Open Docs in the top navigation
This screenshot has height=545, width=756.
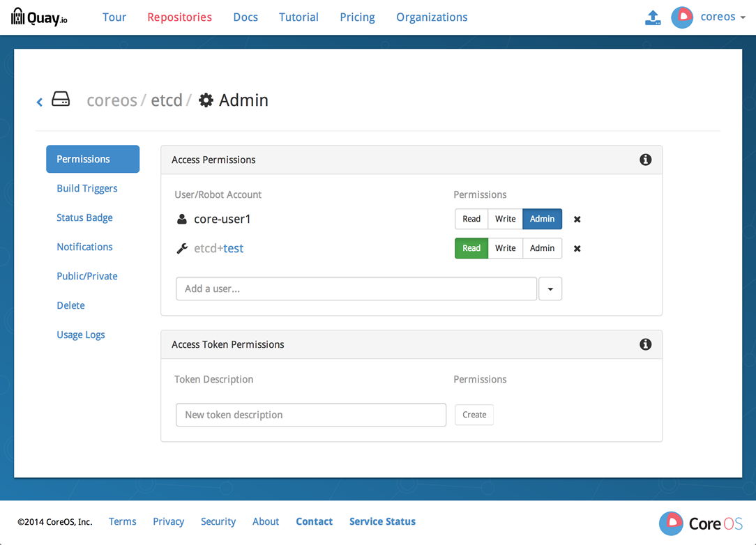[245, 17]
